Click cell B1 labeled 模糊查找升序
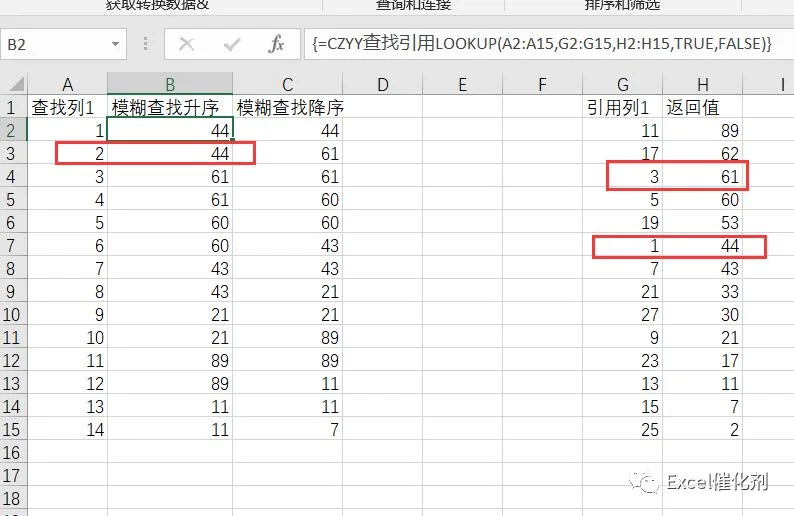This screenshot has width=794, height=516. pos(170,107)
